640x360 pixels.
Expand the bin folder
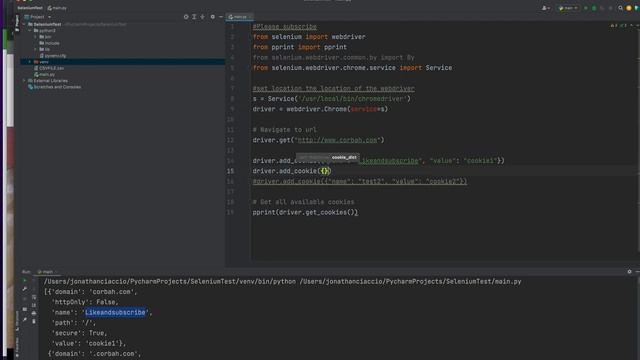(36, 37)
